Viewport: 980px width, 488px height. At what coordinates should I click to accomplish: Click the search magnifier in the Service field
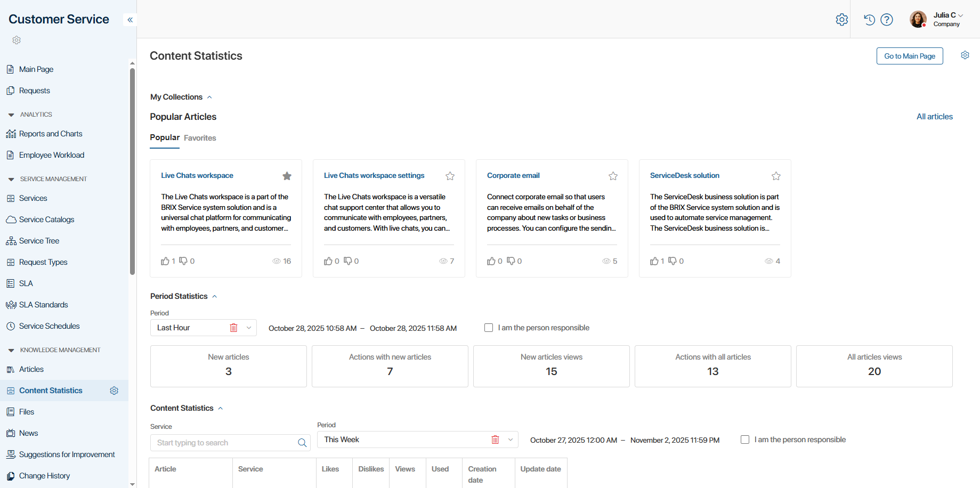(x=302, y=443)
